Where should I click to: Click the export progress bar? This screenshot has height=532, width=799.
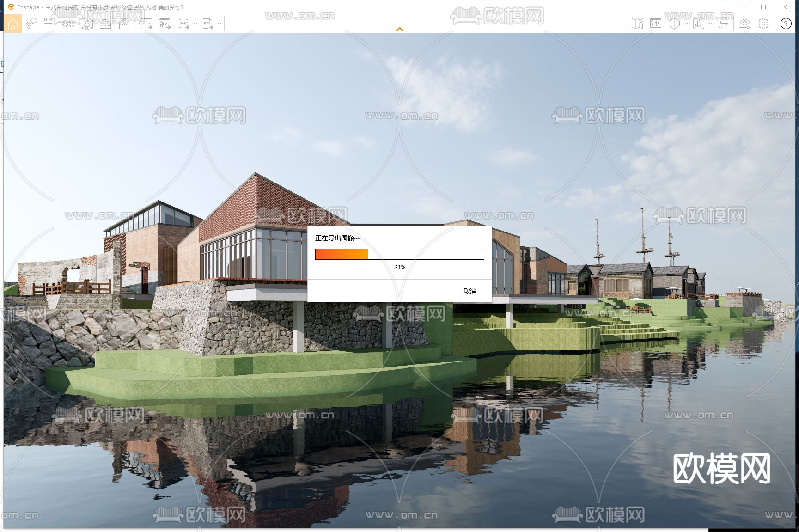coord(400,254)
